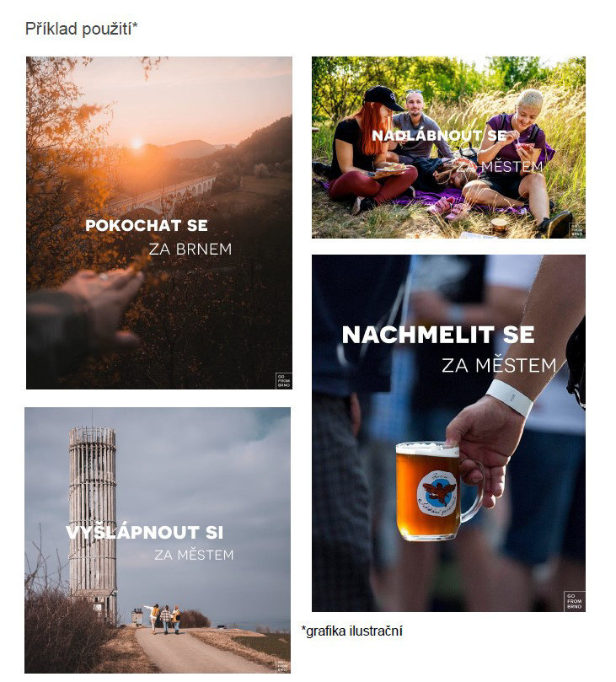Click Go From Brno logo on beer image
The height and width of the screenshot is (682, 616).
[x=574, y=601]
